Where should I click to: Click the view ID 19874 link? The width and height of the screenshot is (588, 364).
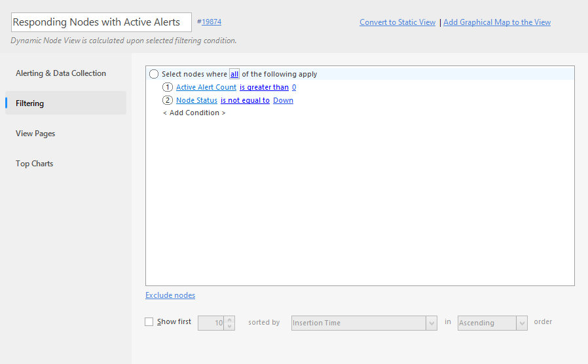click(211, 22)
